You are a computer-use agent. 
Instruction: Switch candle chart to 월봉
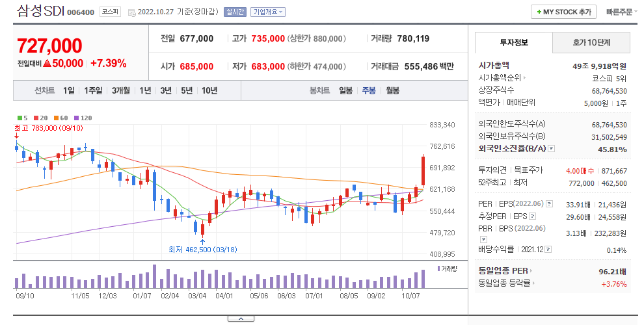pos(393,91)
